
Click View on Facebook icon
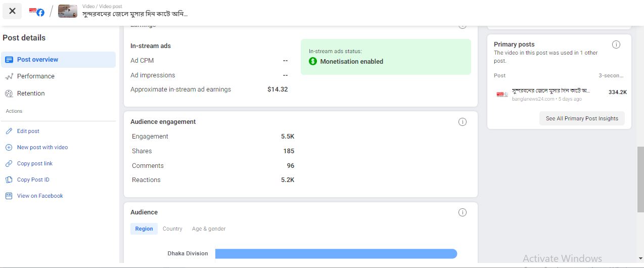coord(9,196)
